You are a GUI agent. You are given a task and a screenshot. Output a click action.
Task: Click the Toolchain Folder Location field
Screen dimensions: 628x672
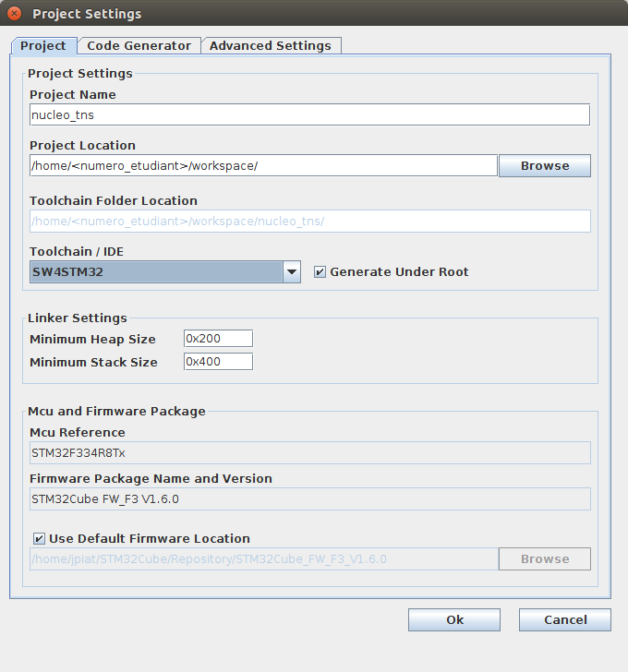click(x=309, y=221)
